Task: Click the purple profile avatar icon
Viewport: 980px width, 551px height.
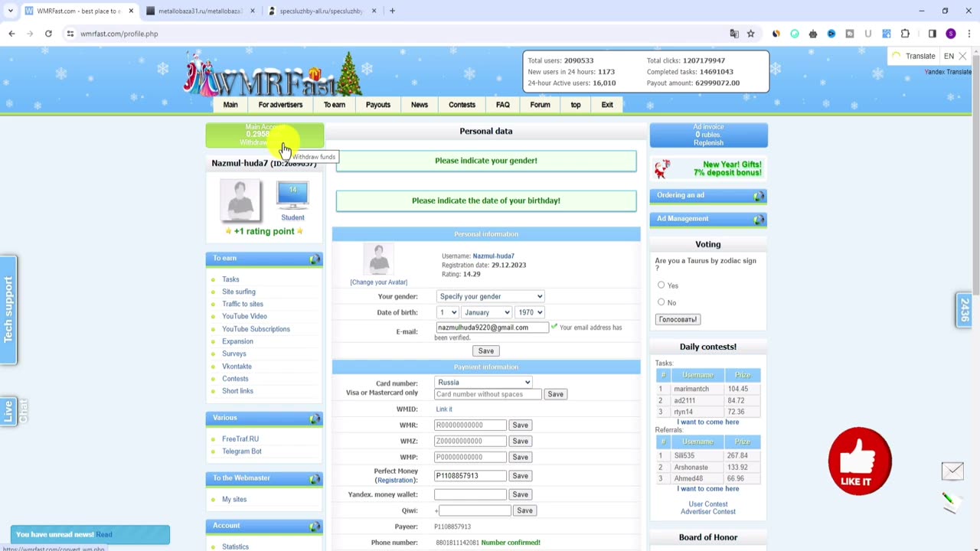Action: click(951, 34)
